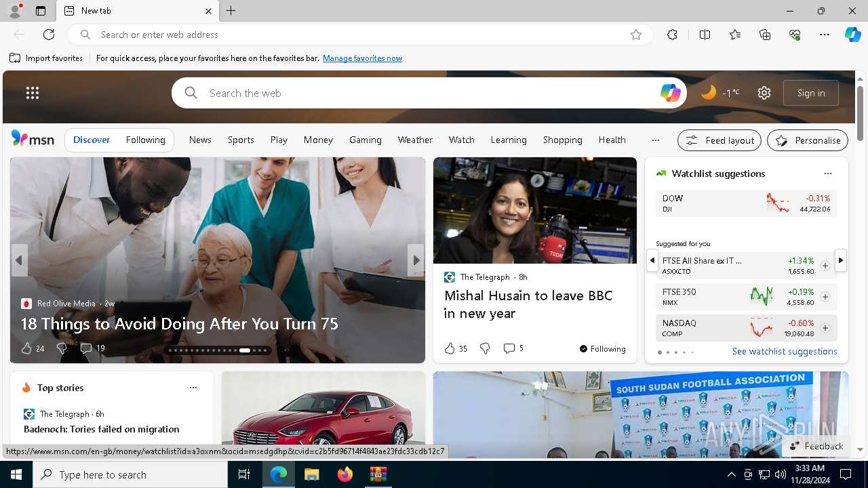
Task: Open Sports category
Action: point(241,140)
